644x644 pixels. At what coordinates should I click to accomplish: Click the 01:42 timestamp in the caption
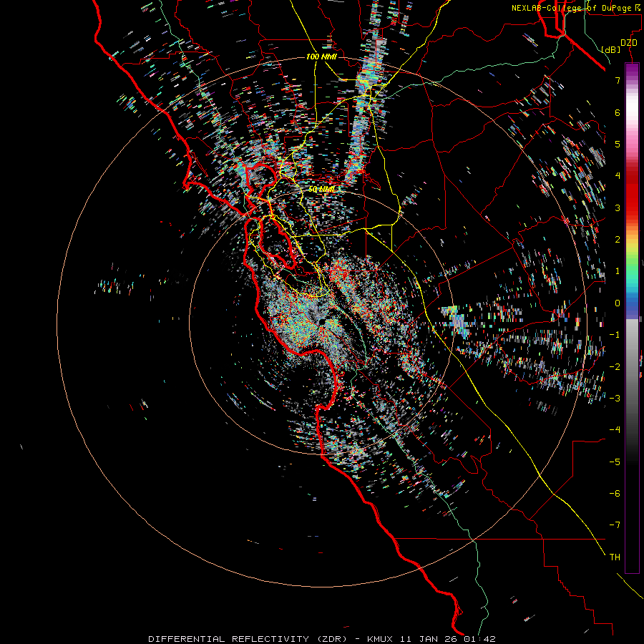click(479, 639)
